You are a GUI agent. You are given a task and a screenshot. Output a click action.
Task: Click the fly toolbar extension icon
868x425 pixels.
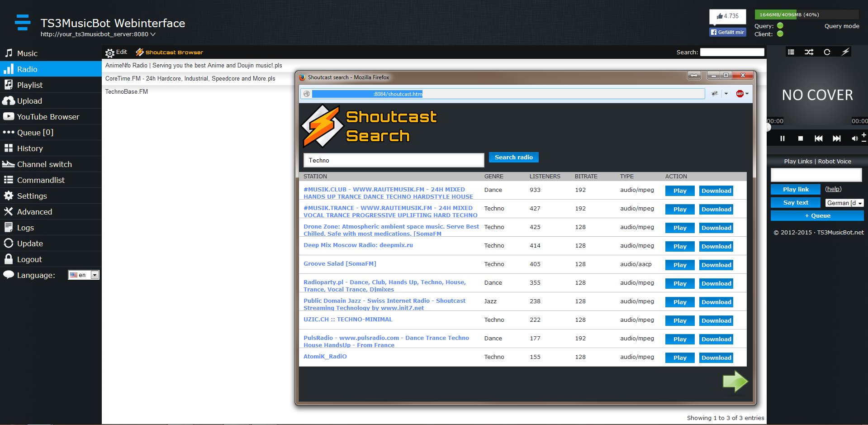(x=715, y=94)
